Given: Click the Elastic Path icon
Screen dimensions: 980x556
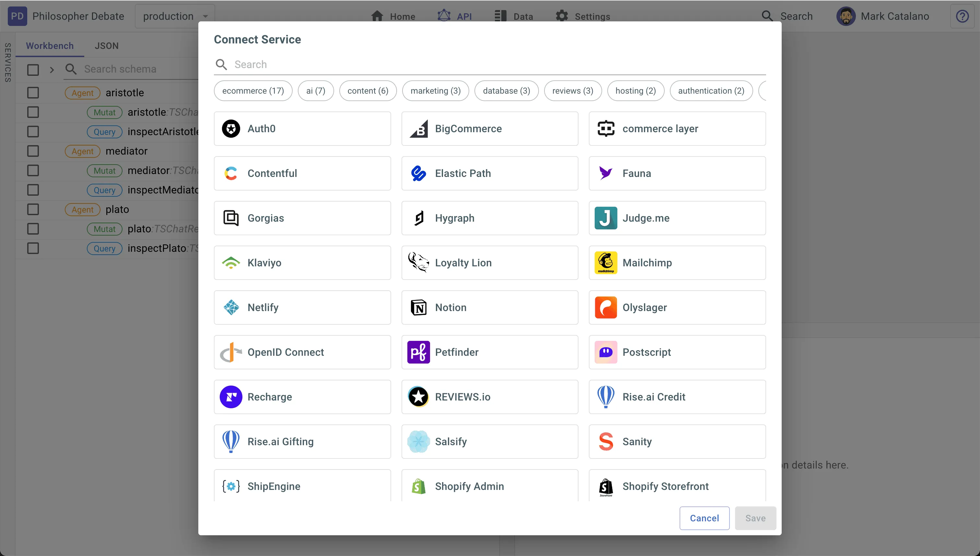Looking at the screenshot, I should pos(419,173).
